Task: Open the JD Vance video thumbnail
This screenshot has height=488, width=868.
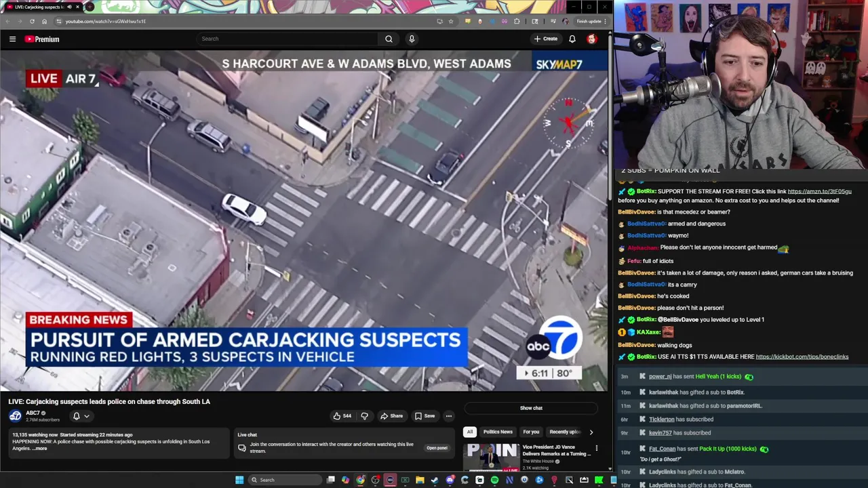Action: (492, 457)
